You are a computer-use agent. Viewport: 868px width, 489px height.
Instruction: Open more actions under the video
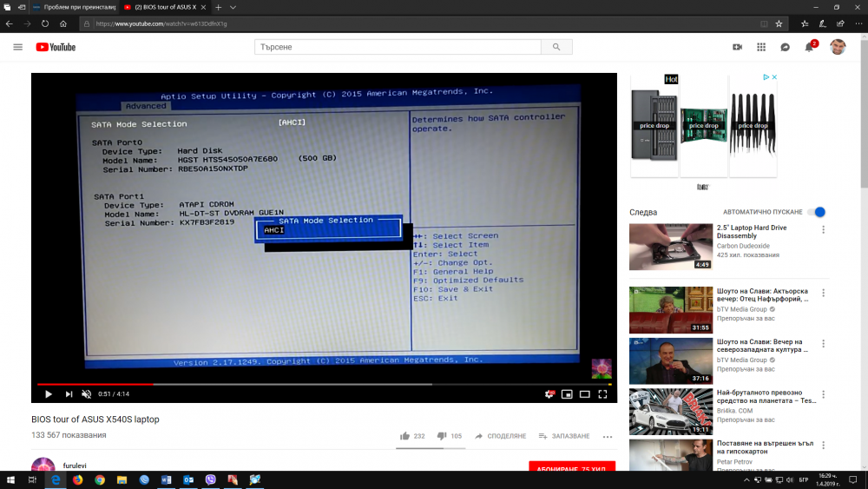pos(608,436)
